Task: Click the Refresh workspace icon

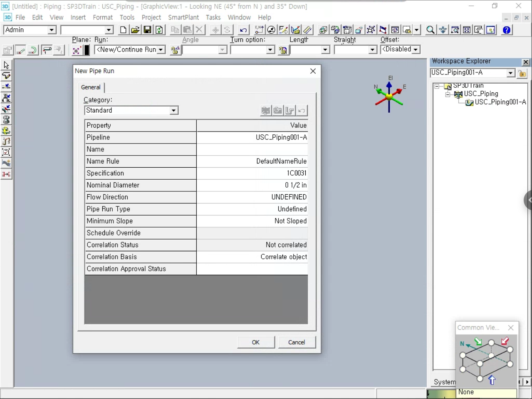Action: 159,30
